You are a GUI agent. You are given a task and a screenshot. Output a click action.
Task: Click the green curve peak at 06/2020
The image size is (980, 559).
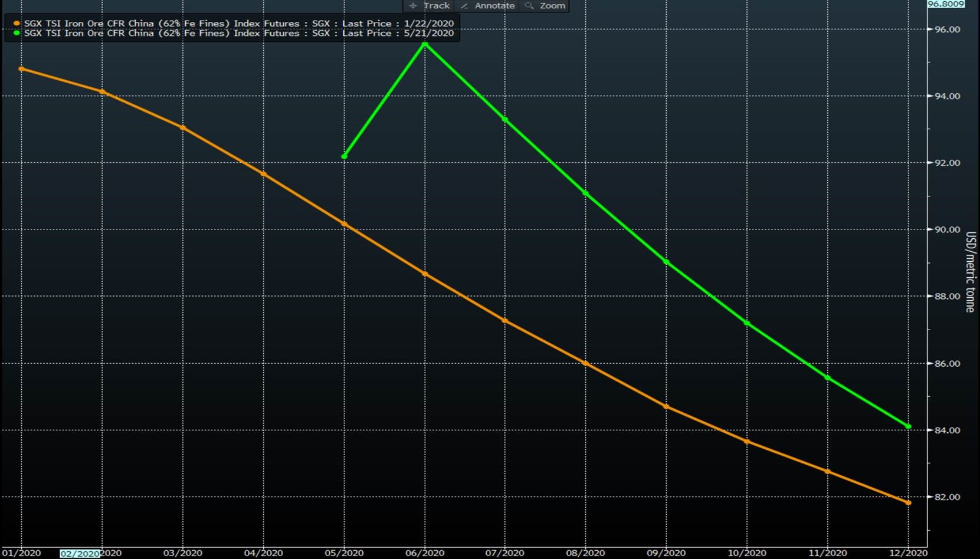pos(425,44)
